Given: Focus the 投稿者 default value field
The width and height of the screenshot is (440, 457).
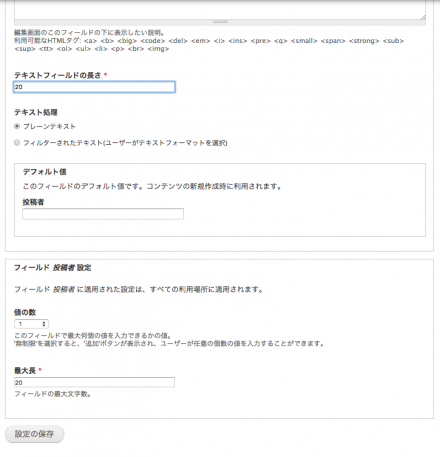Looking at the screenshot, I should (103, 214).
